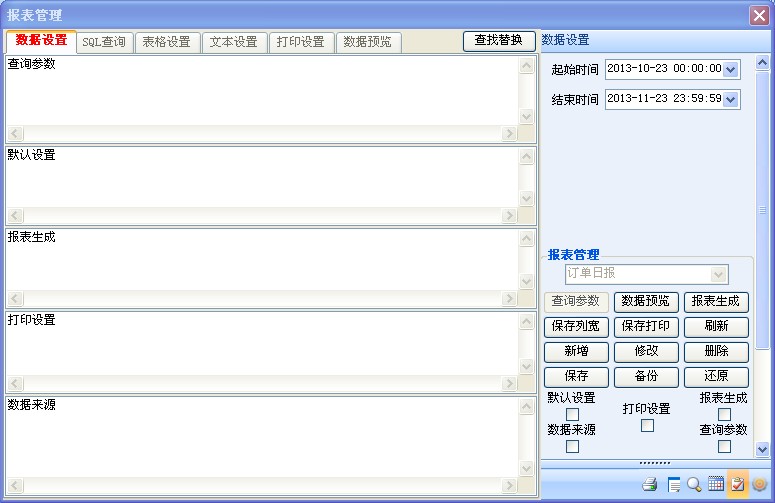775x503 pixels.
Task: Click the printer icon in bottom toolbar
Action: pyautogui.click(x=650, y=484)
